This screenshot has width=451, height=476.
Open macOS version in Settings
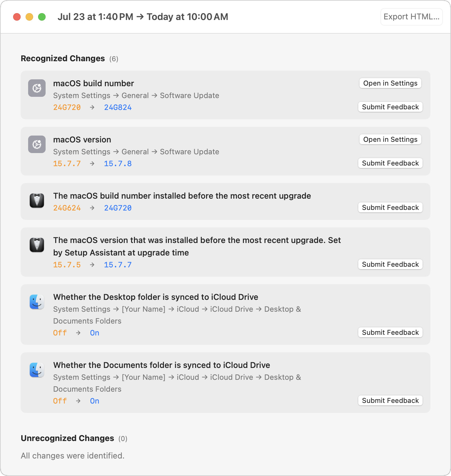[x=390, y=139]
